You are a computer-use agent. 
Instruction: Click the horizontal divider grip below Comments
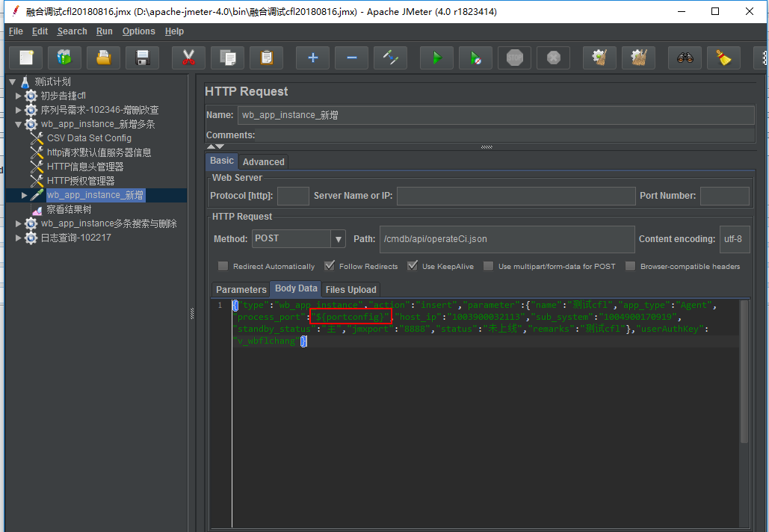tap(487, 147)
